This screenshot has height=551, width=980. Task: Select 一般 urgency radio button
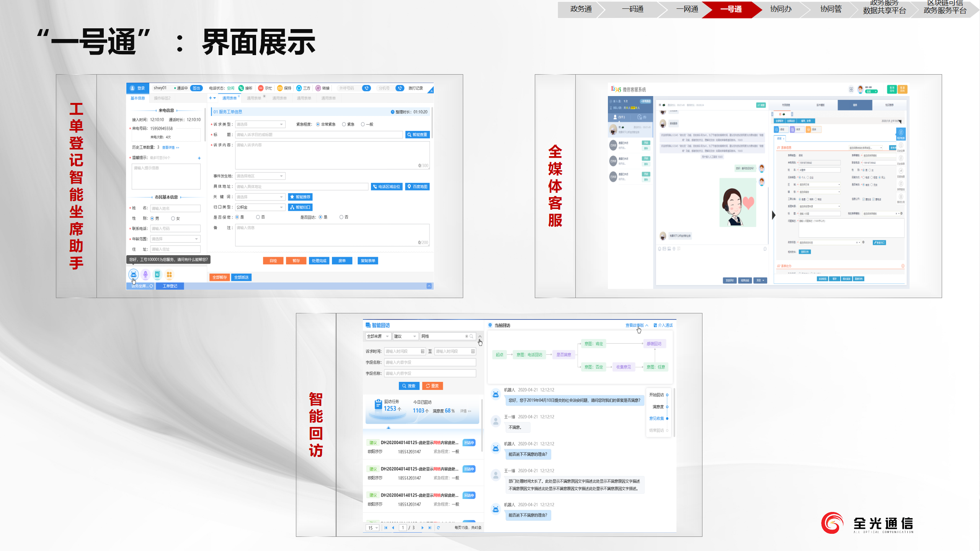[363, 124]
